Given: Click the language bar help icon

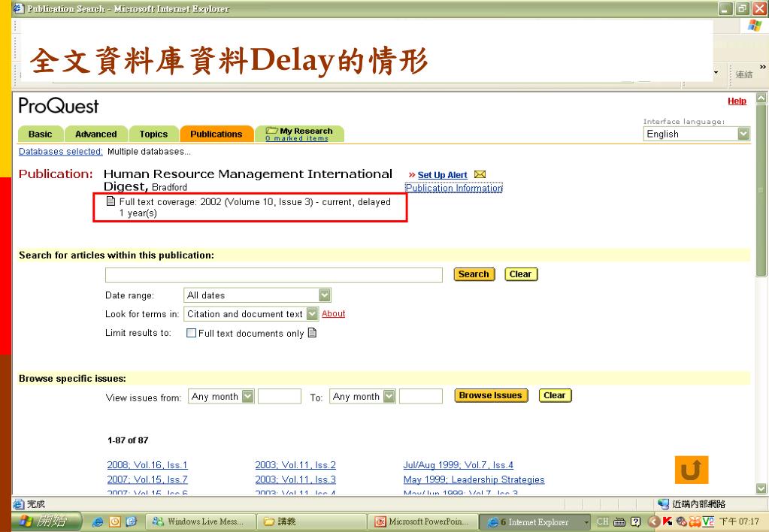Looking at the screenshot, I should click(x=636, y=521).
